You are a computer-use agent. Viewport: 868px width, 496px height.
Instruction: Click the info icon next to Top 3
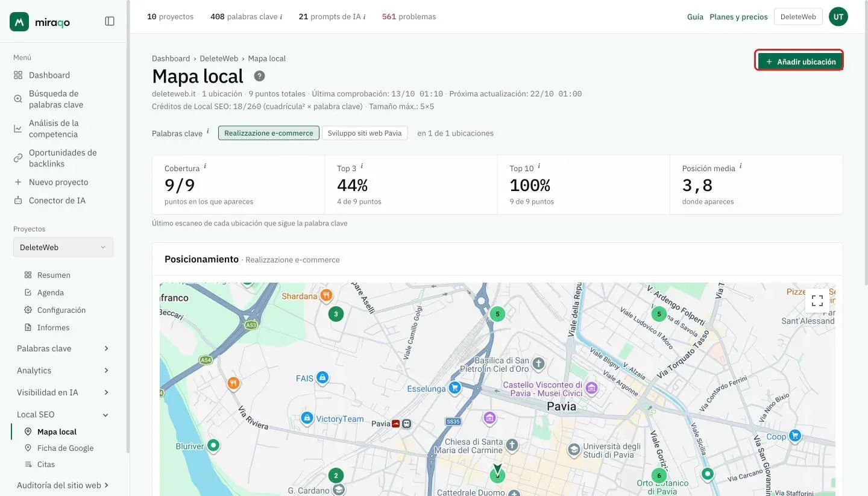tap(362, 166)
